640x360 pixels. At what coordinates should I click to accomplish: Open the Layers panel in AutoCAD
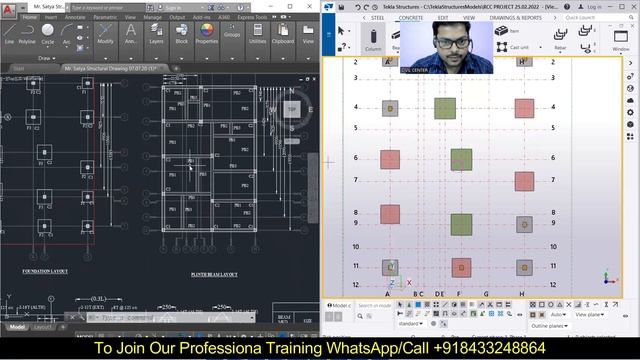(x=156, y=34)
